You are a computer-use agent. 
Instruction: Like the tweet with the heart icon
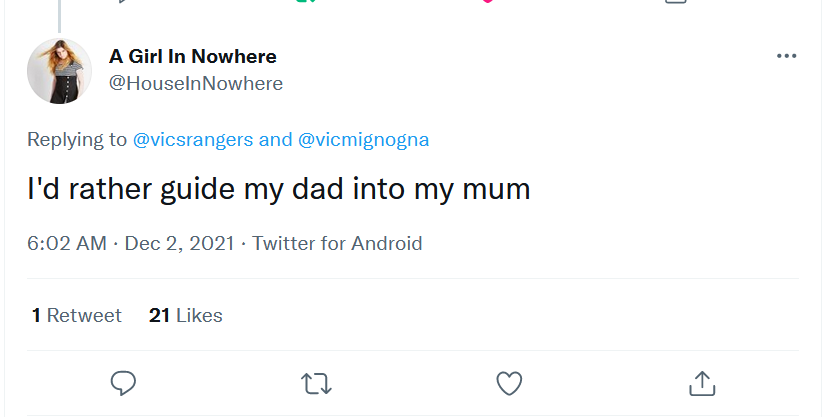[509, 383]
